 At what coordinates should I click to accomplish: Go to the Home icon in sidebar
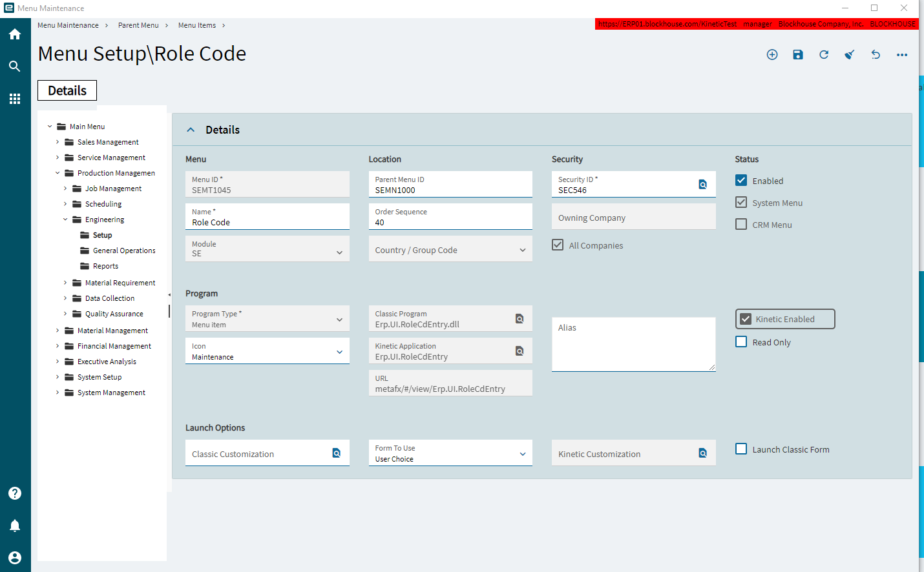[15, 34]
